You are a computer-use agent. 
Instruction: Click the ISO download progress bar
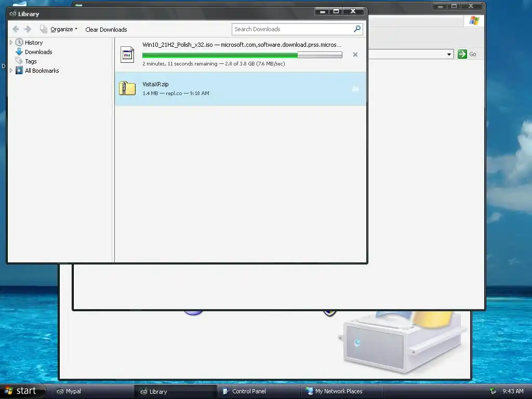pos(242,55)
